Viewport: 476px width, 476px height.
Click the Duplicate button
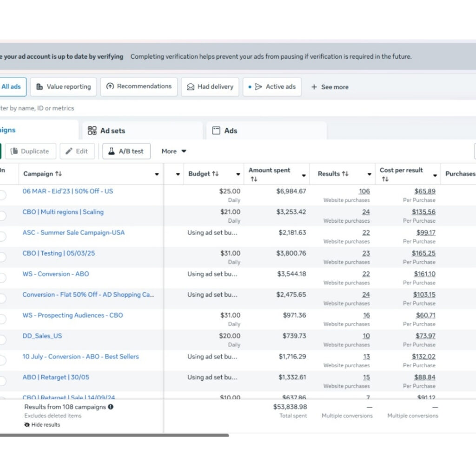(31, 151)
